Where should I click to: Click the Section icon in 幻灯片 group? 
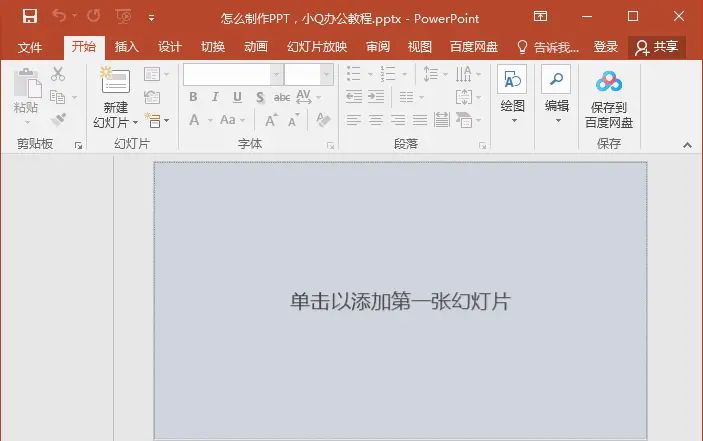pyautogui.click(x=152, y=120)
